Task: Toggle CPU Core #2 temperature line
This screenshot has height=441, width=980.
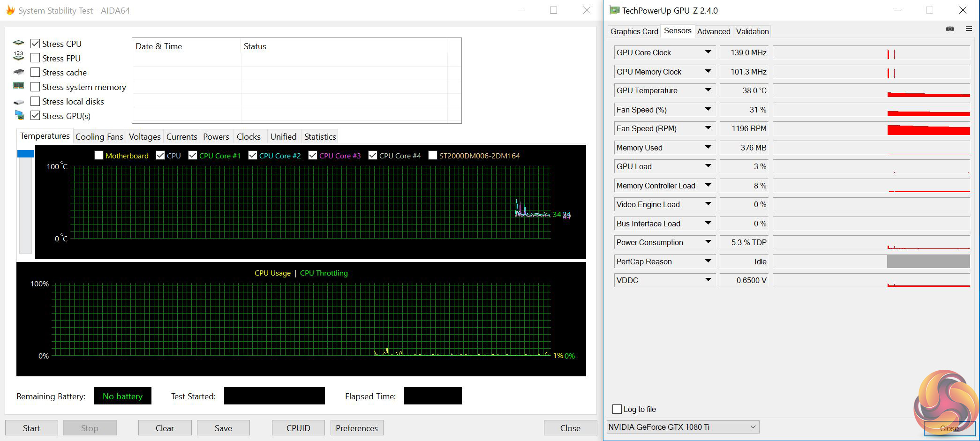Action: click(x=252, y=155)
